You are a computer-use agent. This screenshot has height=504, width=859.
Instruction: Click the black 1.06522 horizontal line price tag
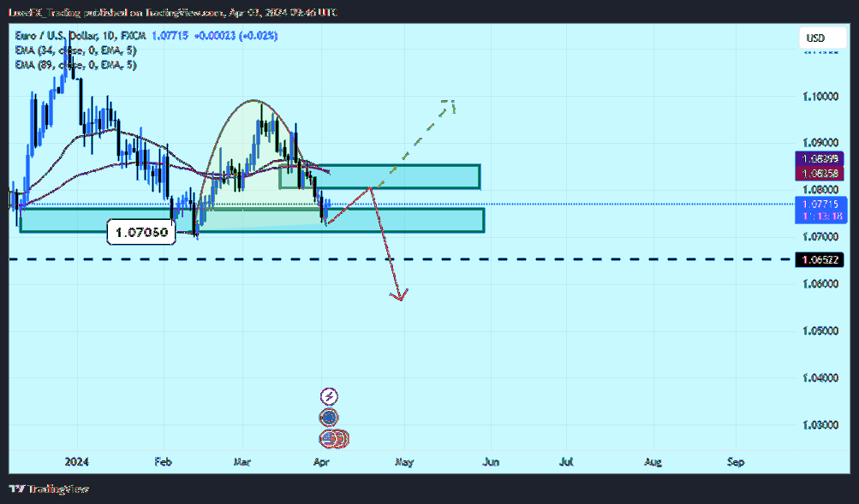[x=820, y=259]
